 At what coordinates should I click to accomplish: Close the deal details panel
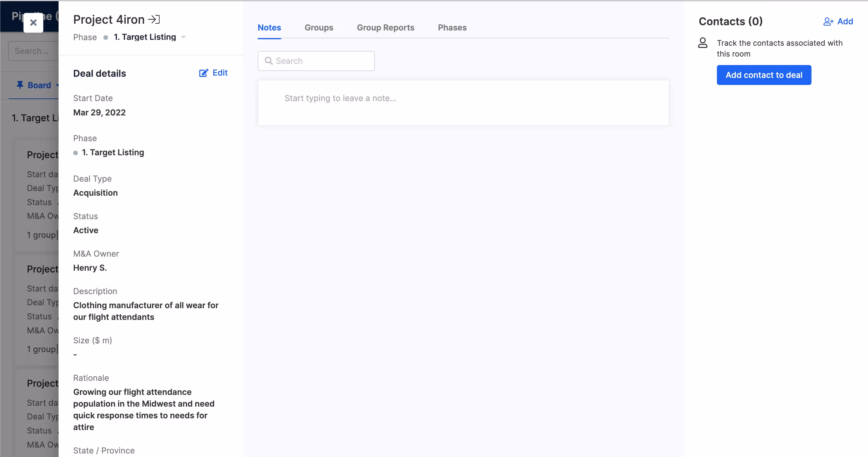[x=33, y=23]
